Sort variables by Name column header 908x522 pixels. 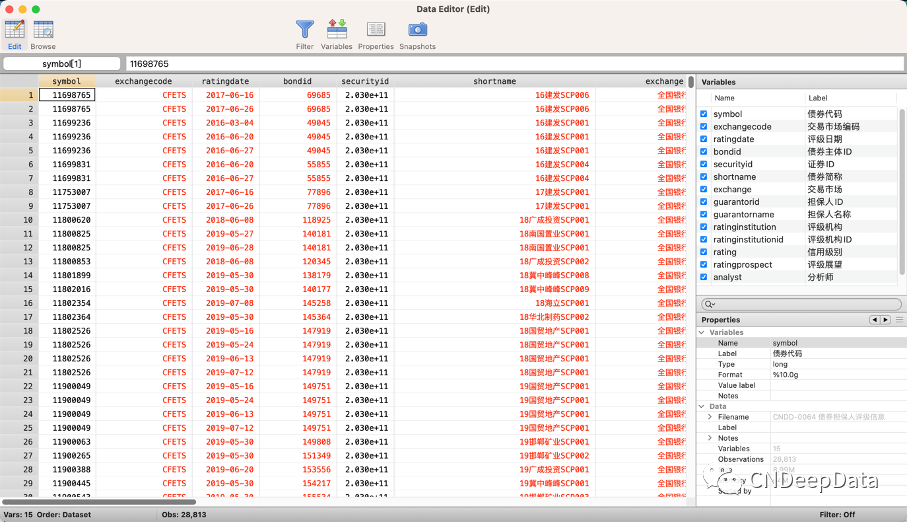point(724,98)
